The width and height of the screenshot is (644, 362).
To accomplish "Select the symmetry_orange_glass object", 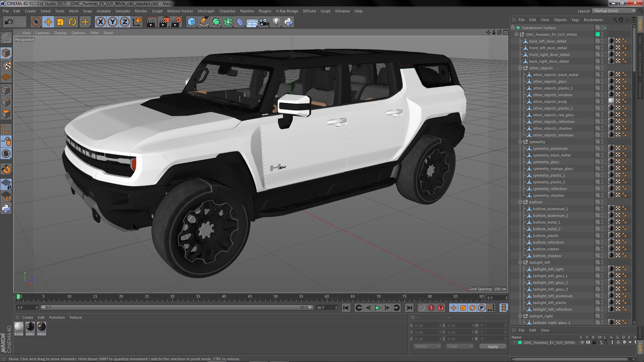I will pos(553,169).
